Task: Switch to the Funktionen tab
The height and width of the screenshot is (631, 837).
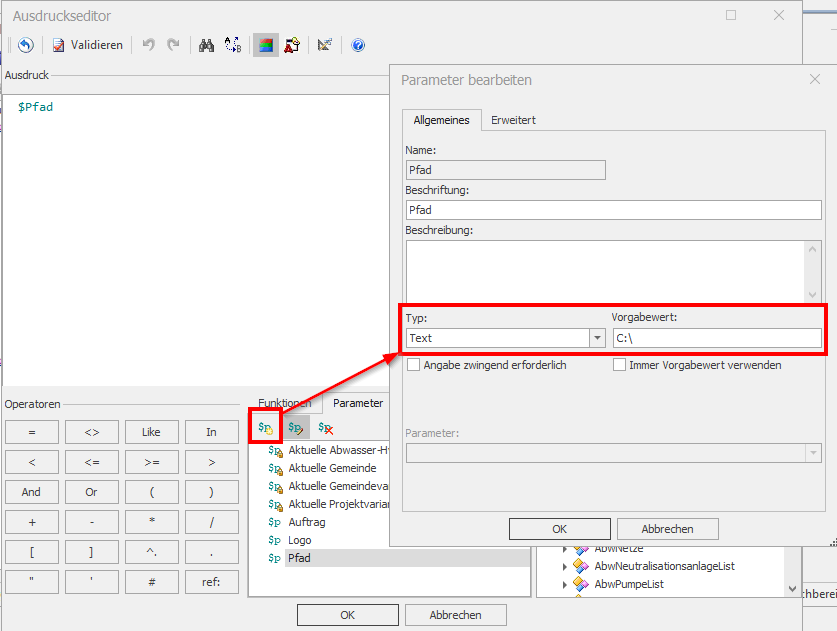Action: (x=285, y=403)
